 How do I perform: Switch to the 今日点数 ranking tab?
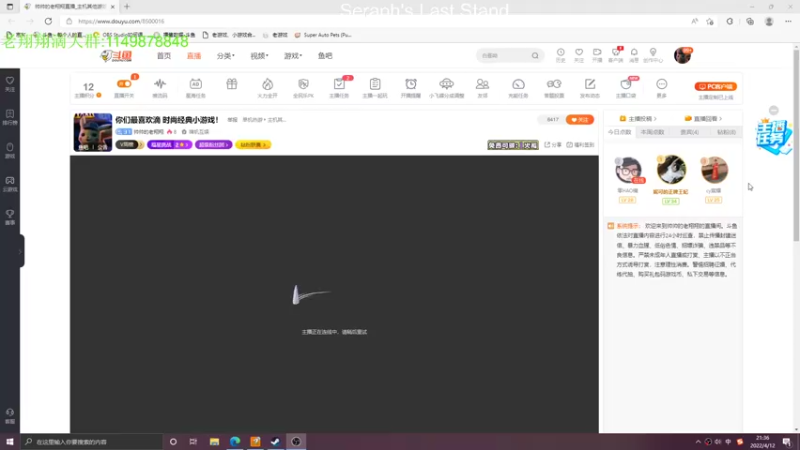coord(620,132)
